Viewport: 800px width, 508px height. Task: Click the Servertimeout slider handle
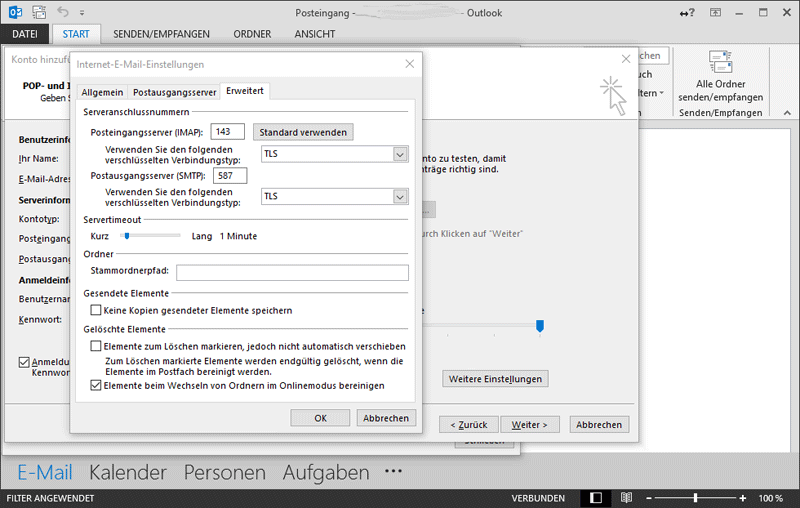pos(127,236)
